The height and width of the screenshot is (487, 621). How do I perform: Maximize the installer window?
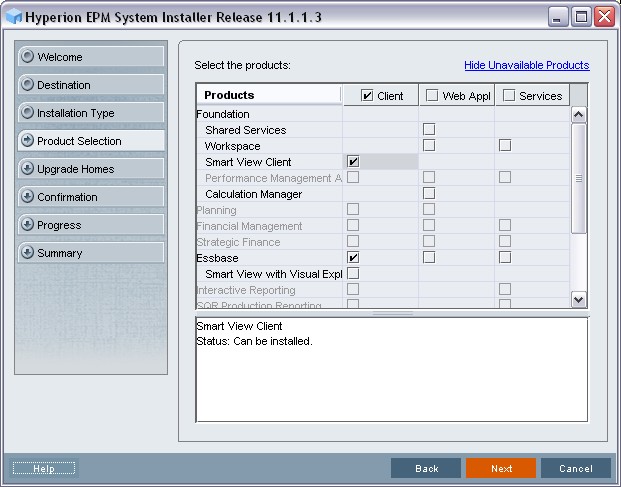pyautogui.click(x=581, y=17)
